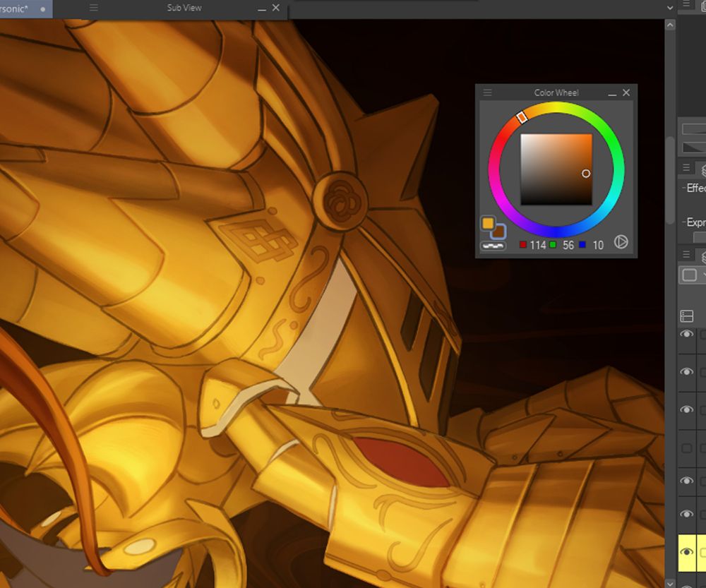Click the green channel value 56
The width and height of the screenshot is (706, 588).
568,246
